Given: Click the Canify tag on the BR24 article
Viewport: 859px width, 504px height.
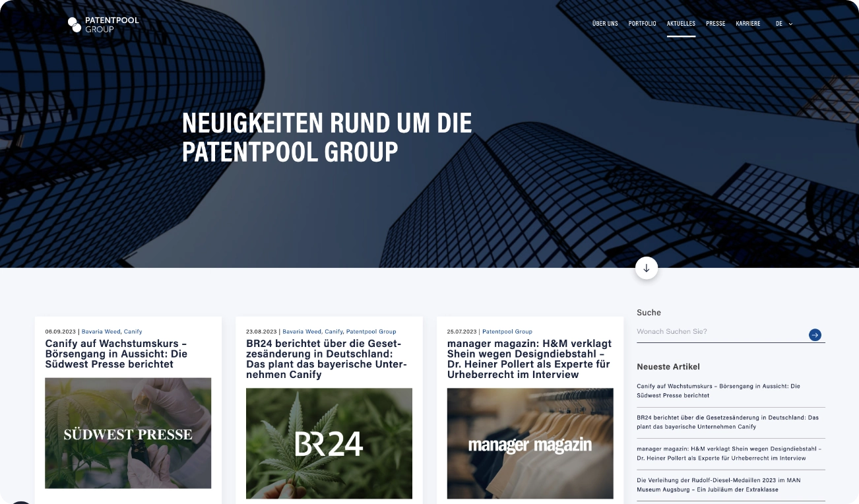Looking at the screenshot, I should point(333,332).
